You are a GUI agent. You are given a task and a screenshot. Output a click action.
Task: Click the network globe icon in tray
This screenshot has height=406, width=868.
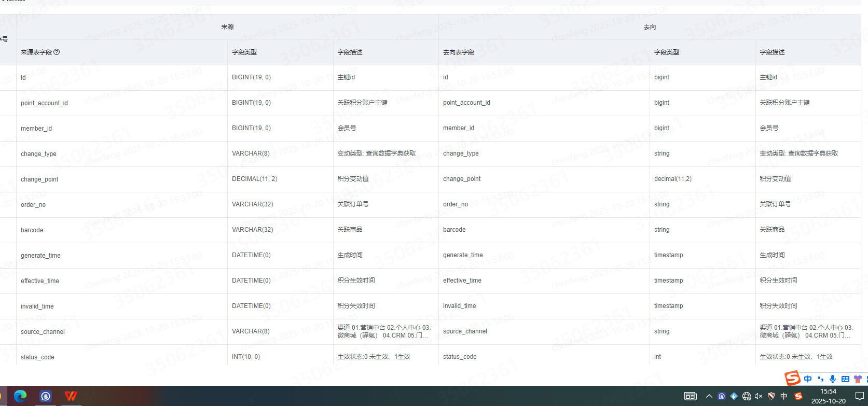[747, 396]
